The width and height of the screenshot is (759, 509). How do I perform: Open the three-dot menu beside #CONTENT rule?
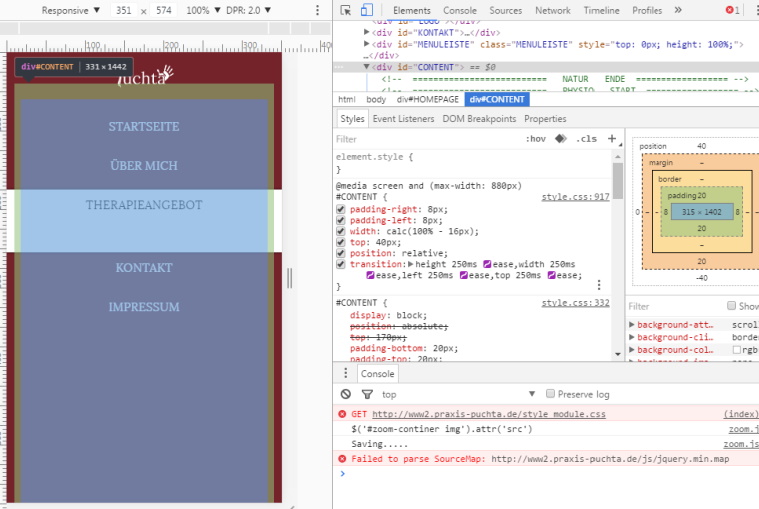pos(599,285)
